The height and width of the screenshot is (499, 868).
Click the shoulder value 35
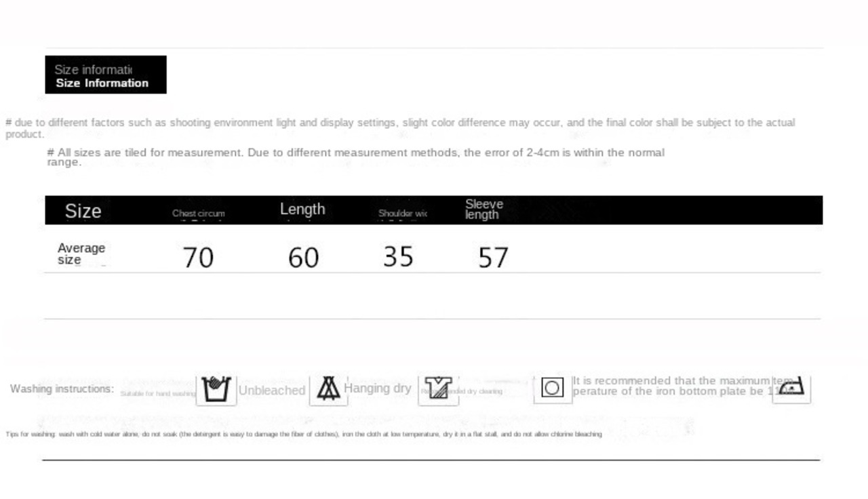coord(398,257)
